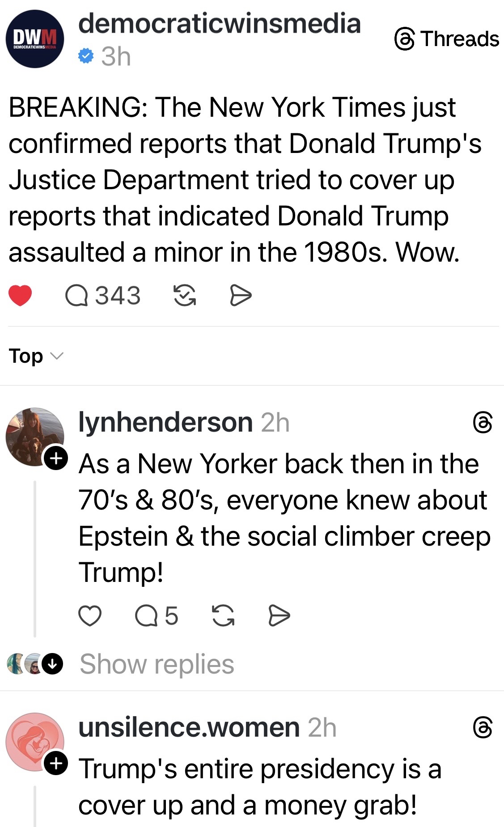The height and width of the screenshot is (827, 504).
Task: Open the democraticwinsmedia profile picture
Action: [x=35, y=39]
